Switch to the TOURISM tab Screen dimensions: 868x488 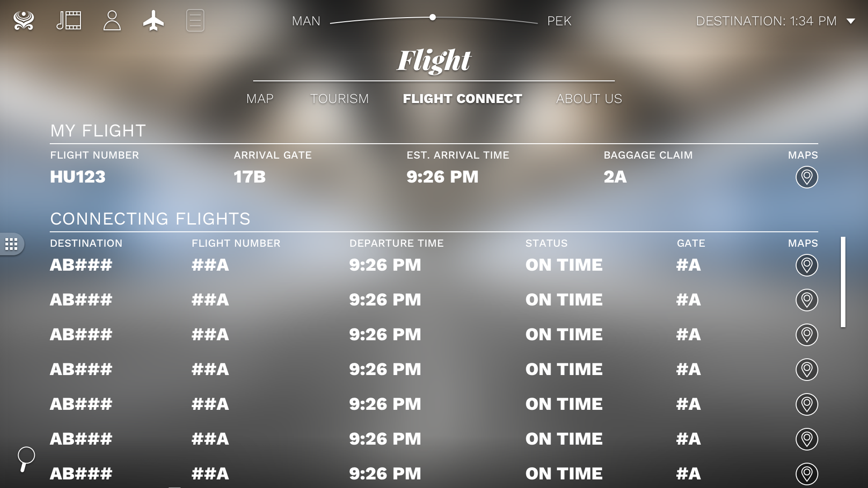340,99
